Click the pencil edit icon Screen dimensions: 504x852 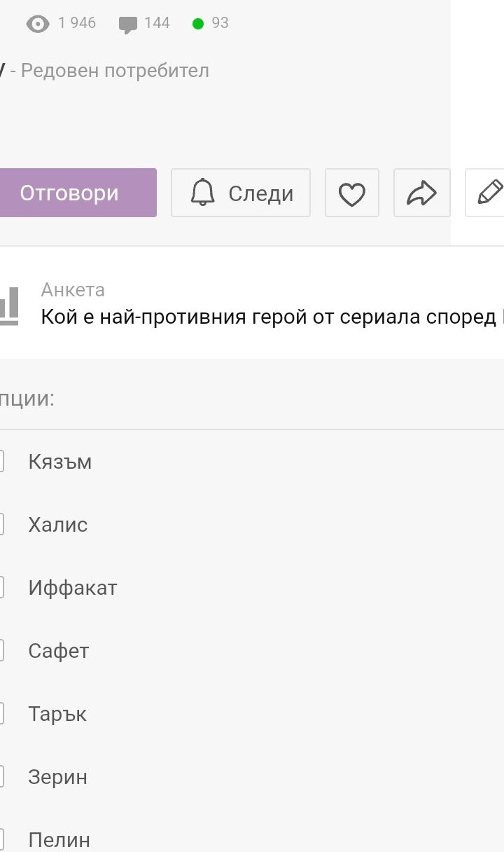pos(489,192)
